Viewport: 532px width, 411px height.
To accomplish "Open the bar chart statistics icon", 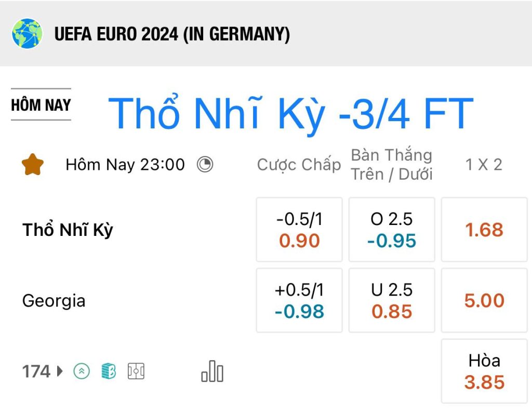I will [x=212, y=372].
